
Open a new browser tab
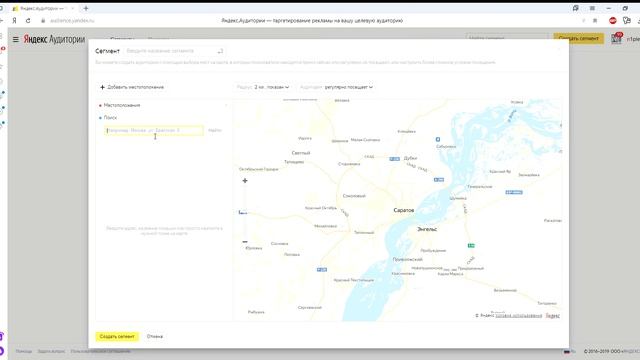click(86, 8)
